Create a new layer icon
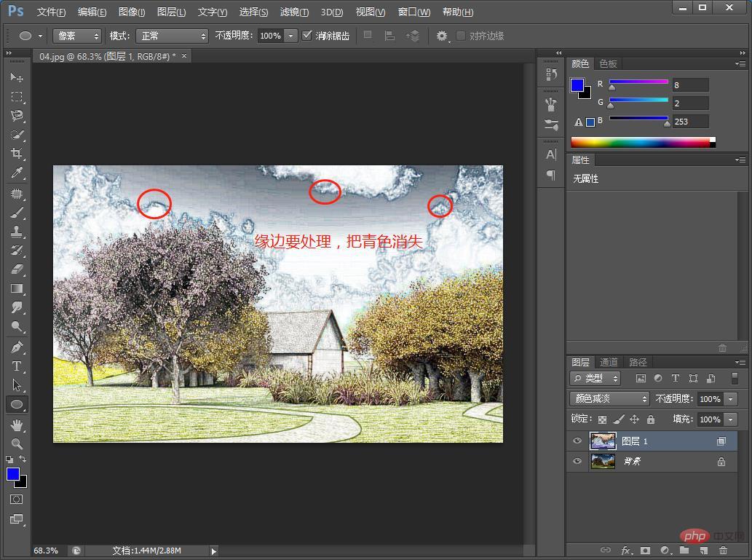The height and width of the screenshot is (560, 752). click(x=704, y=550)
